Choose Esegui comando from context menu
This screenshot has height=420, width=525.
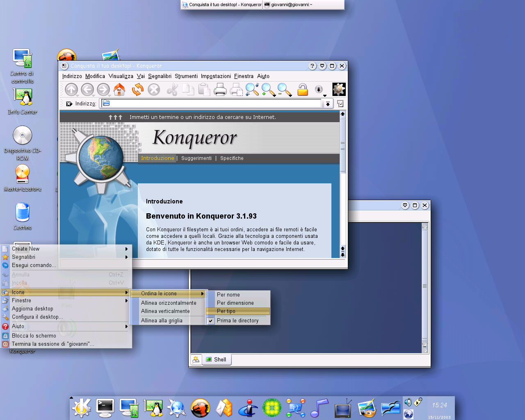coord(66,265)
